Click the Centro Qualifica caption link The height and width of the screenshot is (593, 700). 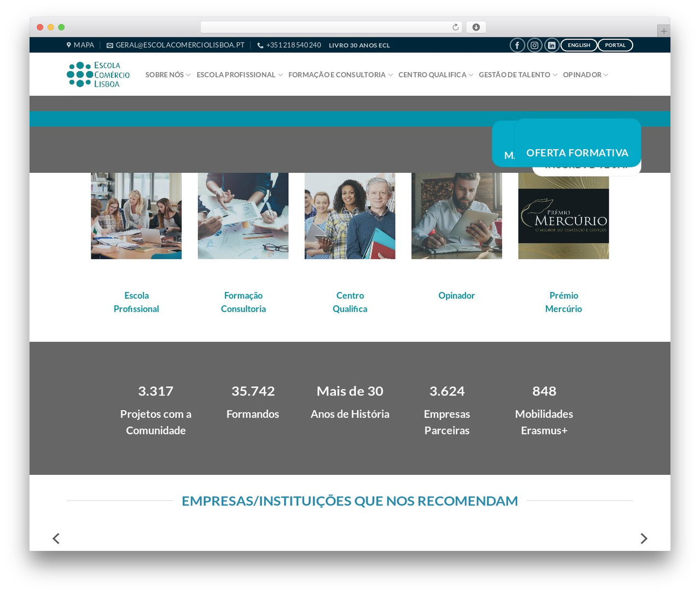[350, 302]
